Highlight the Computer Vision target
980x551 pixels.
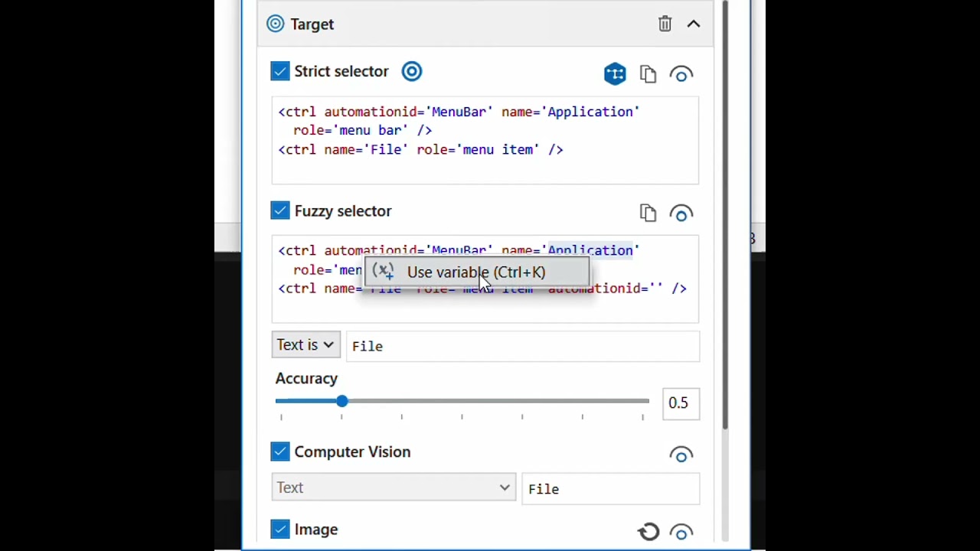click(x=681, y=455)
